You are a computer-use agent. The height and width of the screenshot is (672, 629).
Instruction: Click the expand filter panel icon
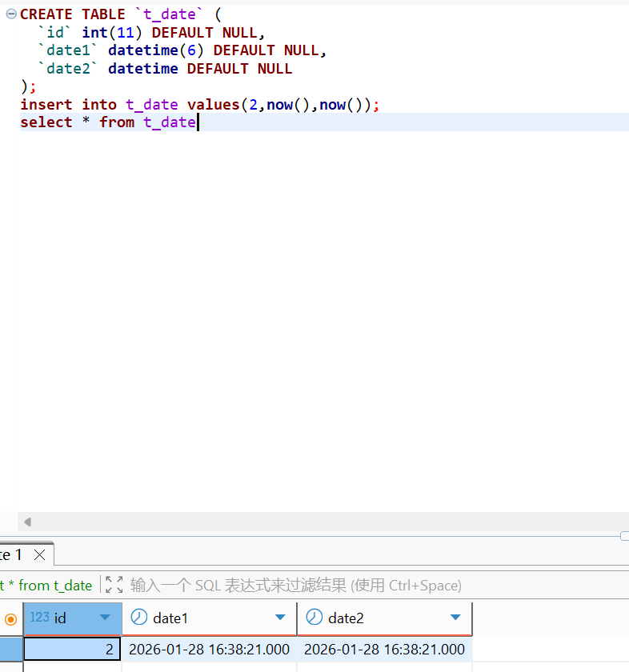[x=114, y=585]
